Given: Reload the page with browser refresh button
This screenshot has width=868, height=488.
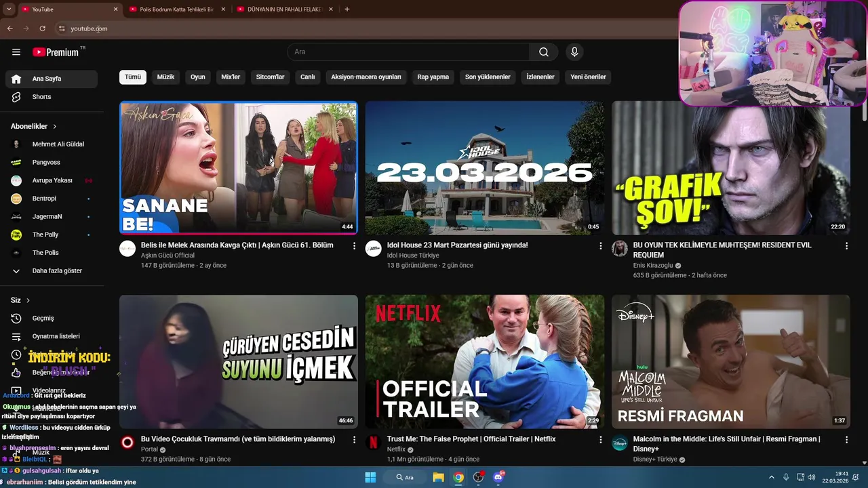Looking at the screenshot, I should pos(42,28).
